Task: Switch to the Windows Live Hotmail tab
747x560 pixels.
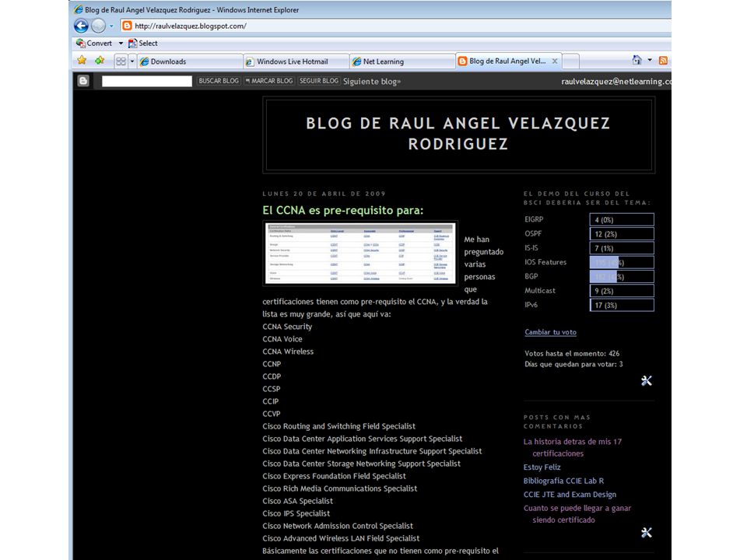Action: point(296,61)
